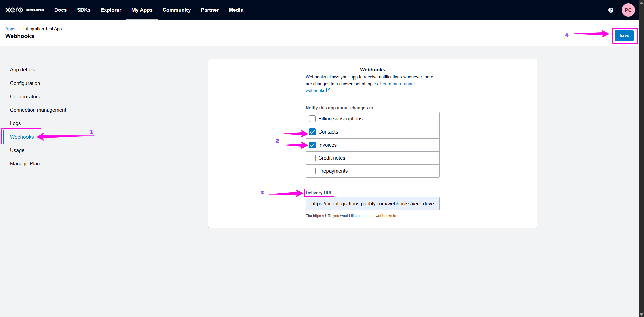Viewport: 644px width, 317px height.
Task: Save the webhook settings
Action: (624, 36)
